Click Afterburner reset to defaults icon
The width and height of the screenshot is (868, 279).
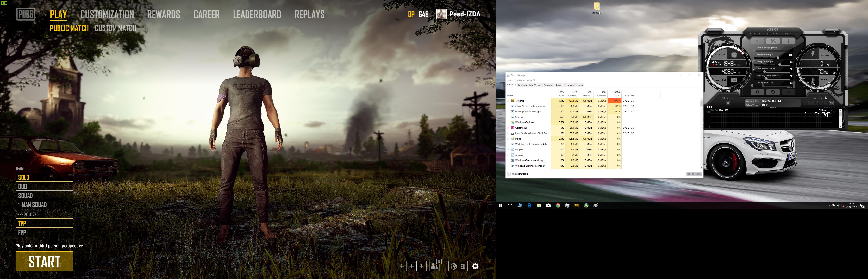[x=773, y=92]
